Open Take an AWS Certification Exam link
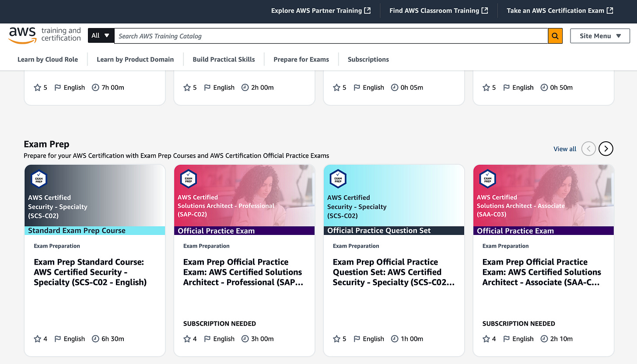The image size is (637, 364). pyautogui.click(x=560, y=10)
